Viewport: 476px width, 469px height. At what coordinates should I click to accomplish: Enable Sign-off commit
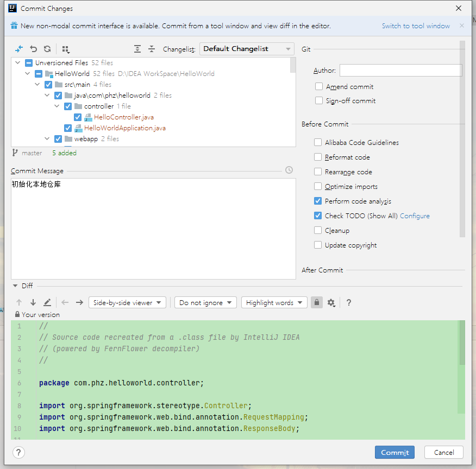point(319,100)
